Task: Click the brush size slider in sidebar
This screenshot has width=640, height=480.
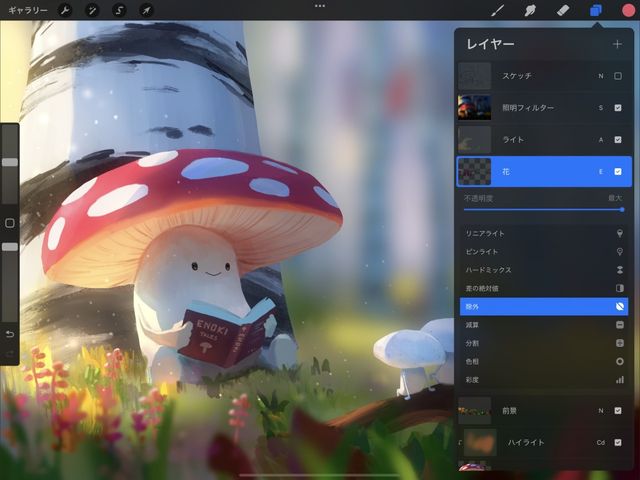Action: [10, 162]
